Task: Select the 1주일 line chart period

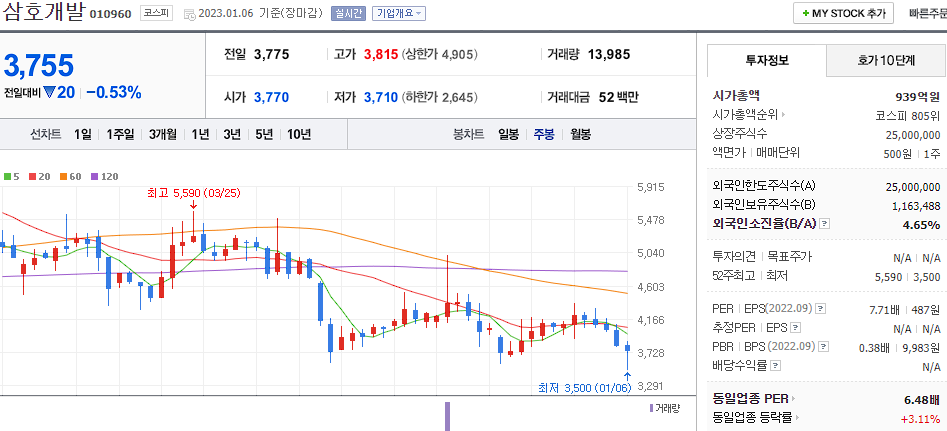Action: click(x=120, y=135)
